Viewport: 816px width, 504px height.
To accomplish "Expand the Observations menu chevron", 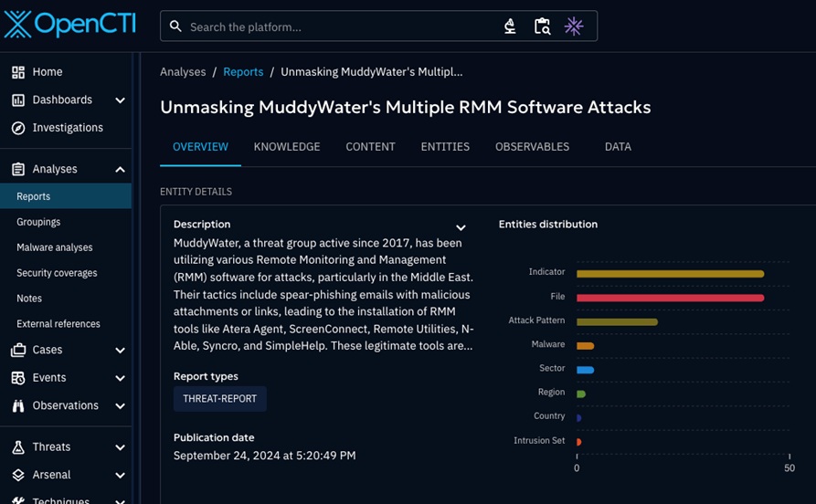I will [121, 406].
